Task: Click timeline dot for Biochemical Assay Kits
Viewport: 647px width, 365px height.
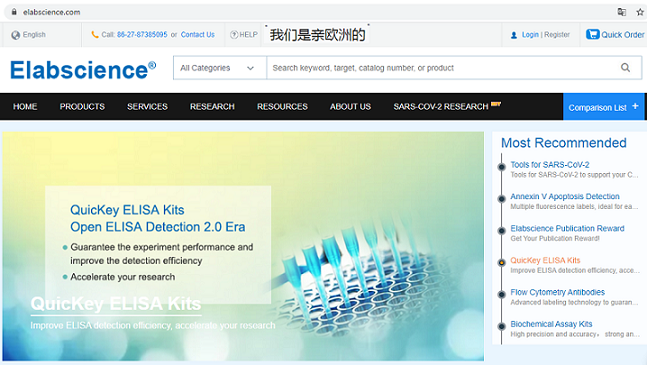Action: 502,326
